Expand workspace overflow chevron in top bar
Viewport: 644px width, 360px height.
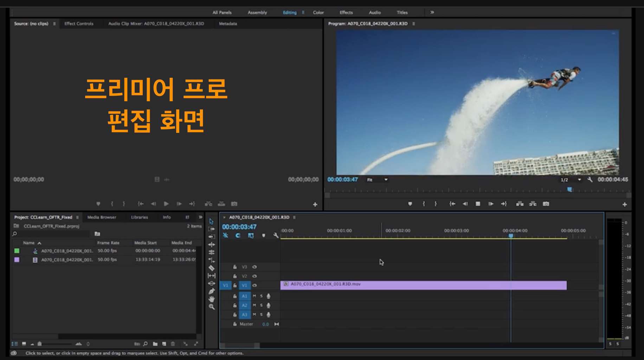(432, 12)
